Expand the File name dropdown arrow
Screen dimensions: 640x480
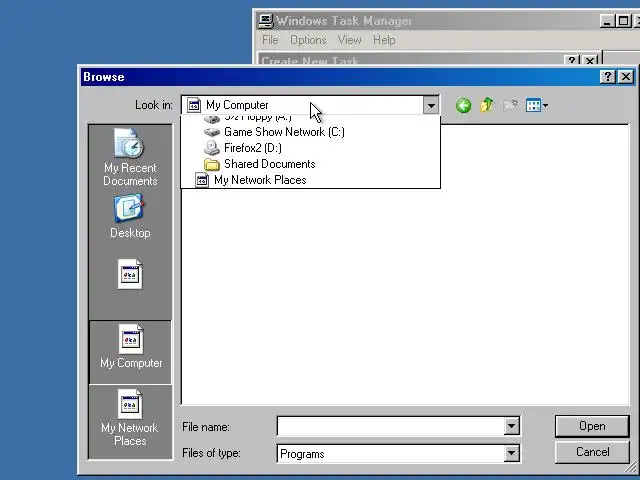click(511, 427)
